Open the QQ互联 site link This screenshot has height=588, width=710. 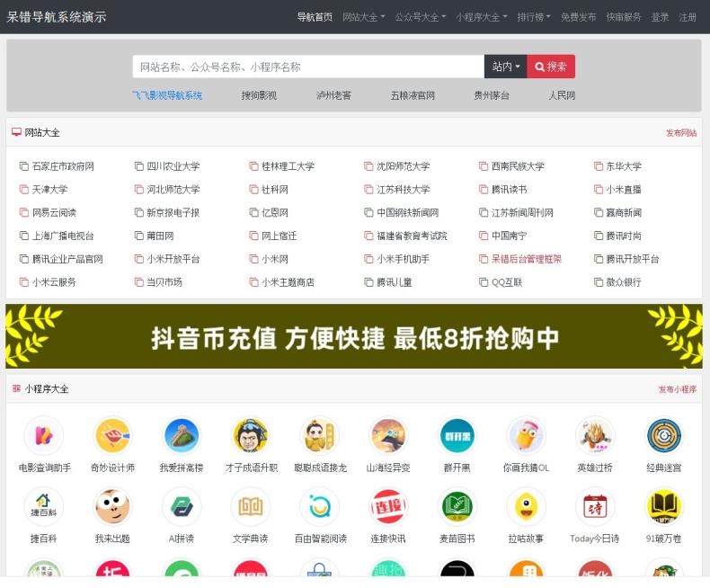[x=507, y=282]
